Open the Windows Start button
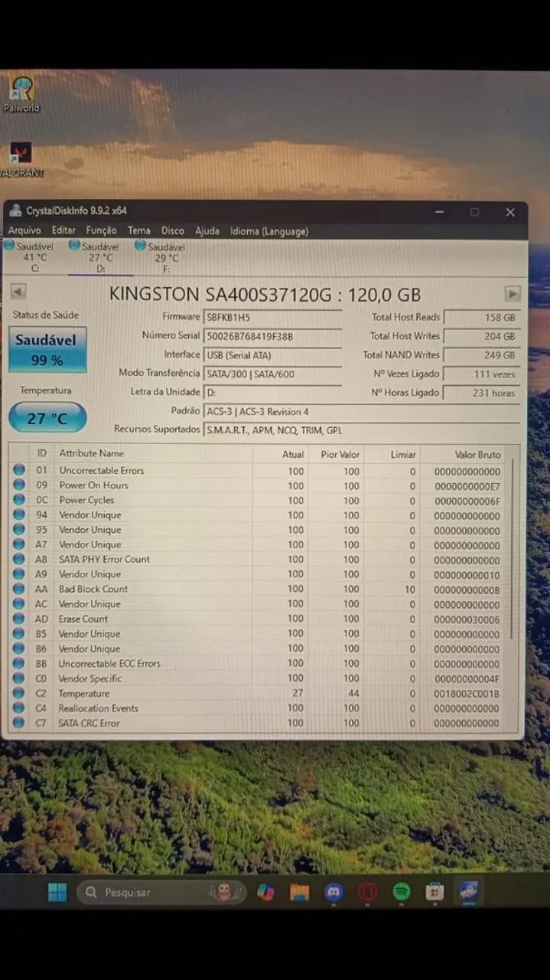Screen dimensions: 550x980 coord(57,892)
